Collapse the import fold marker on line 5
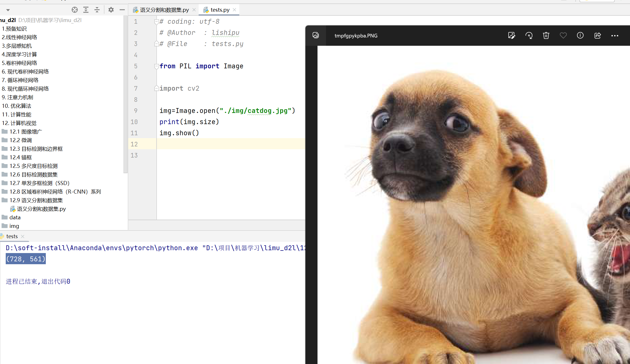The image size is (630, 364). click(157, 66)
